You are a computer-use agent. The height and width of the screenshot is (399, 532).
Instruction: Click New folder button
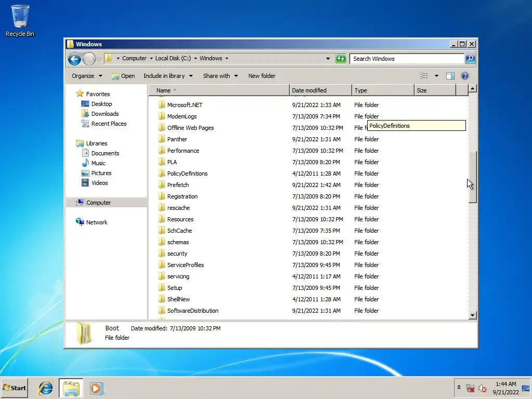pos(262,76)
